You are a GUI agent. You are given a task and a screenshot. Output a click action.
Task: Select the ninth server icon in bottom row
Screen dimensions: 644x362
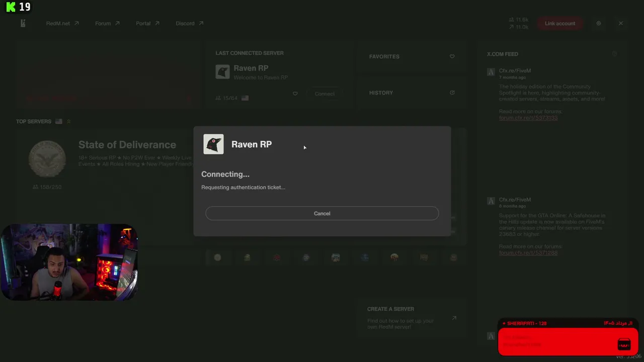coord(453,257)
